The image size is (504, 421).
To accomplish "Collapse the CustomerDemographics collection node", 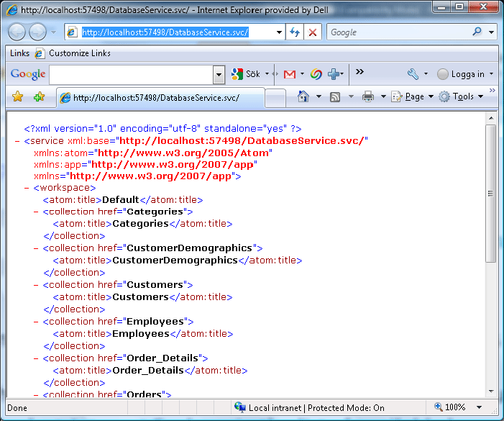I will [36, 248].
